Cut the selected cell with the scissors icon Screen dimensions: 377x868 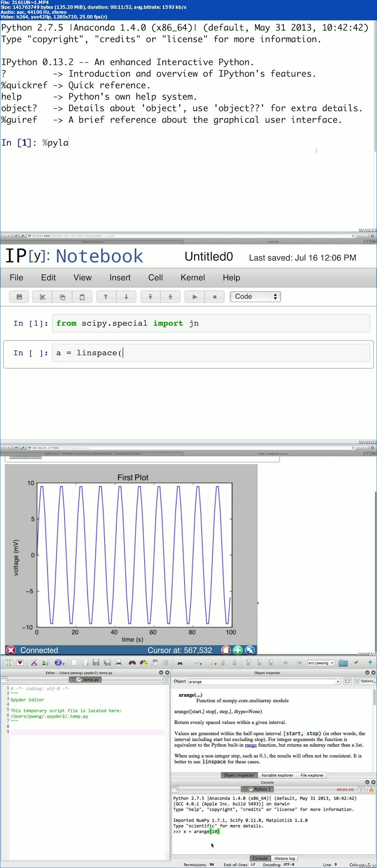pyautogui.click(x=42, y=297)
